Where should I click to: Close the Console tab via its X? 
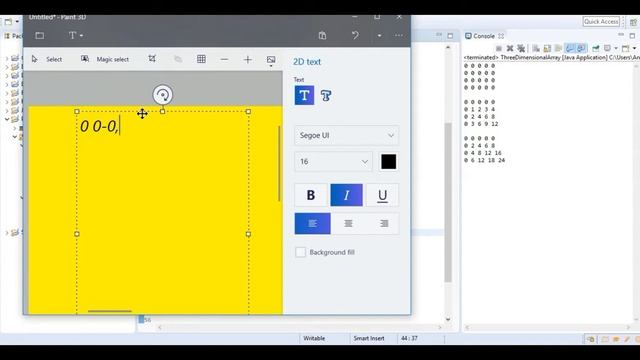[x=501, y=36]
